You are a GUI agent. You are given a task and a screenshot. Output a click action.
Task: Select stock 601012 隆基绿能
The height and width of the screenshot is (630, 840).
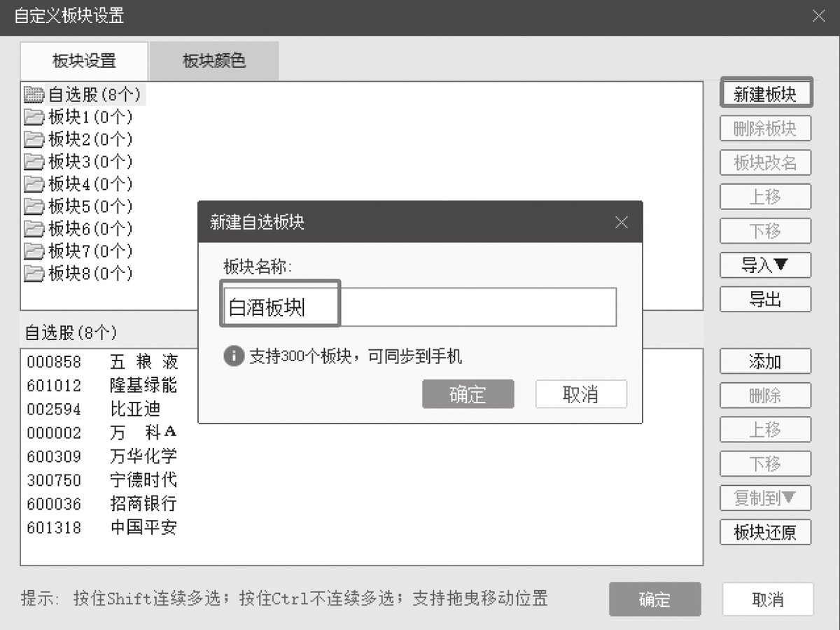tap(102, 386)
